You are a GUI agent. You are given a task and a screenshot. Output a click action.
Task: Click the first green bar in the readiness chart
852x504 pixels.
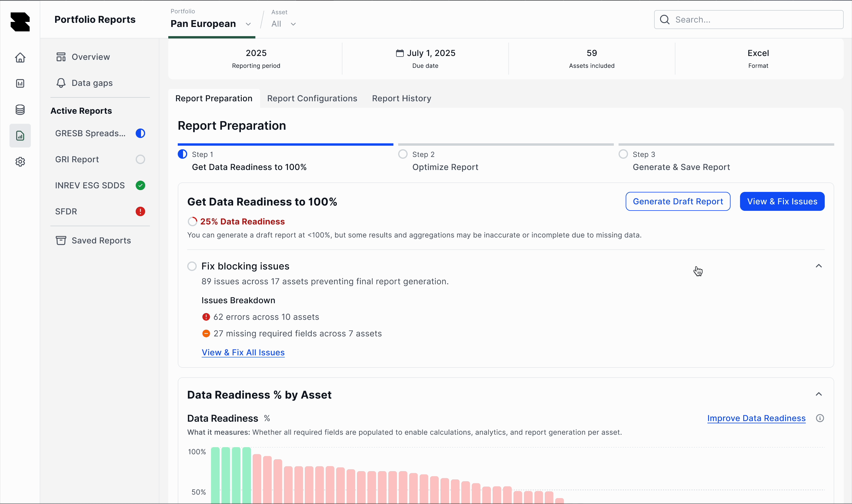(215, 475)
